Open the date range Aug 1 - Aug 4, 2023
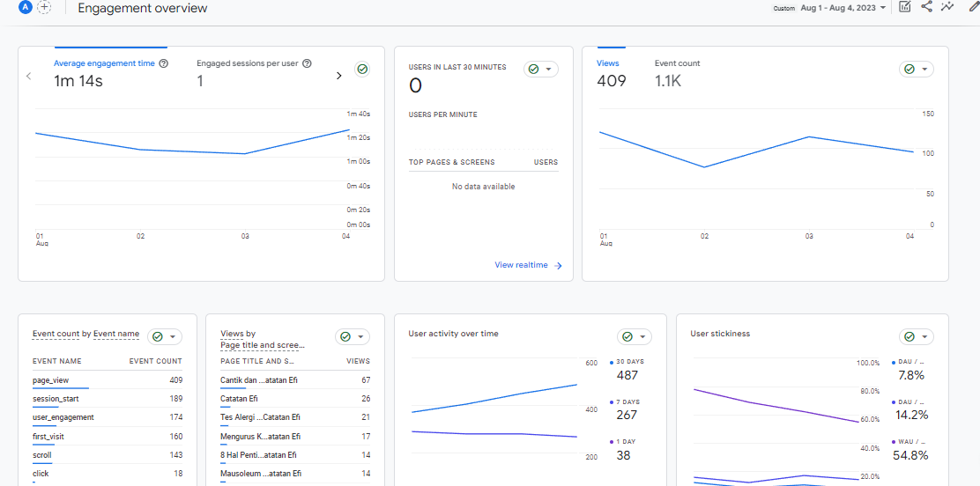 click(843, 8)
